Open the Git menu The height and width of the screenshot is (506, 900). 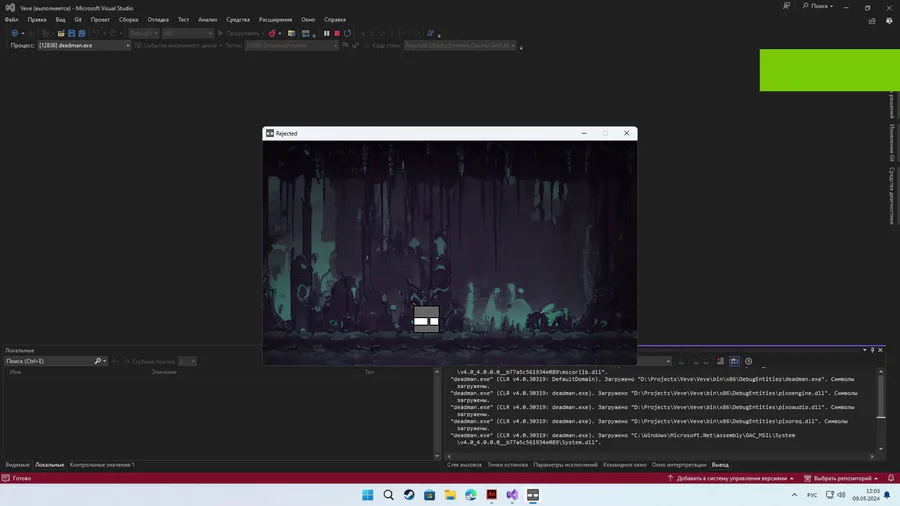click(78, 20)
